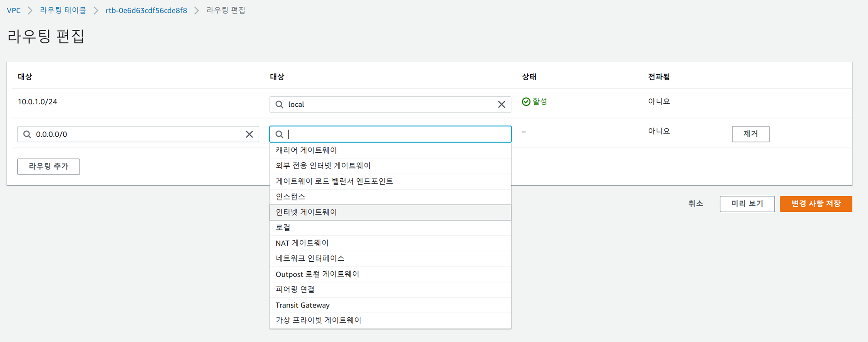This screenshot has height=342, width=868.
Task: Click the search icon in destination field
Action: [x=27, y=135]
